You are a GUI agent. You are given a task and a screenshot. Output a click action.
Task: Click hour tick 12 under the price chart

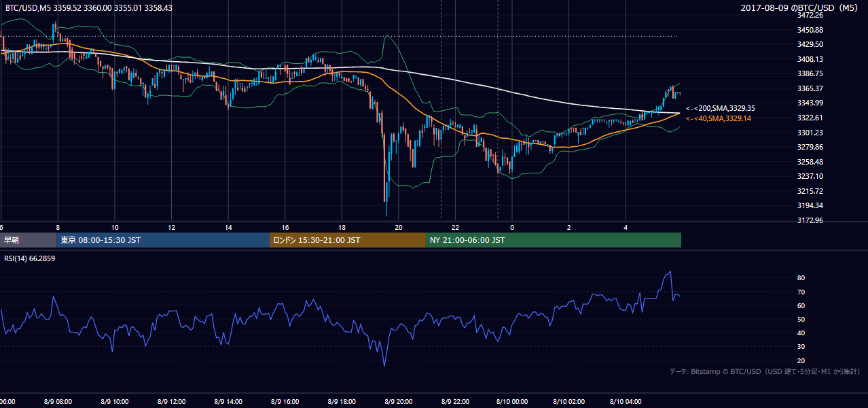(x=171, y=228)
